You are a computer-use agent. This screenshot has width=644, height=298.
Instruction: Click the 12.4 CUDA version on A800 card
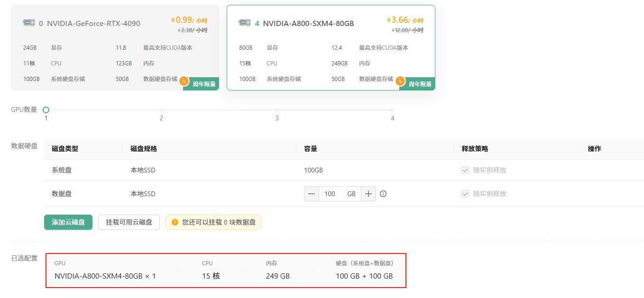coord(337,48)
